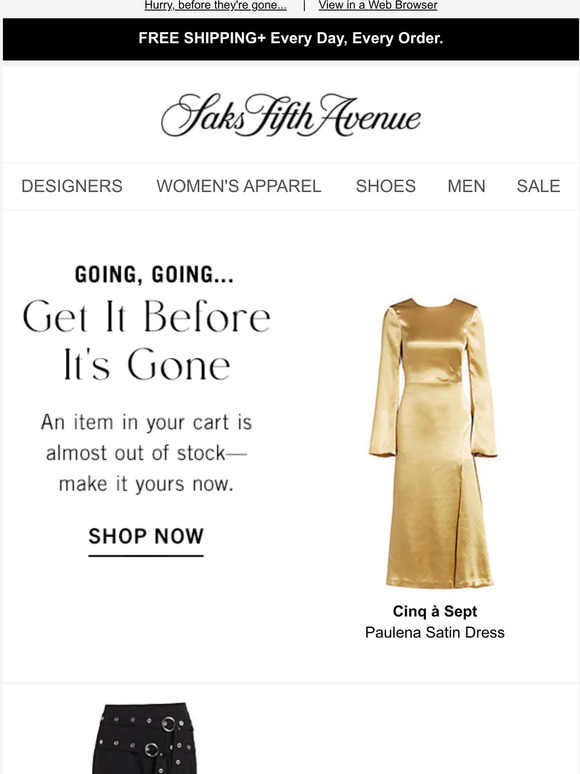The width and height of the screenshot is (580, 774).
Task: Select SHOES in navigation bar
Action: [386, 186]
